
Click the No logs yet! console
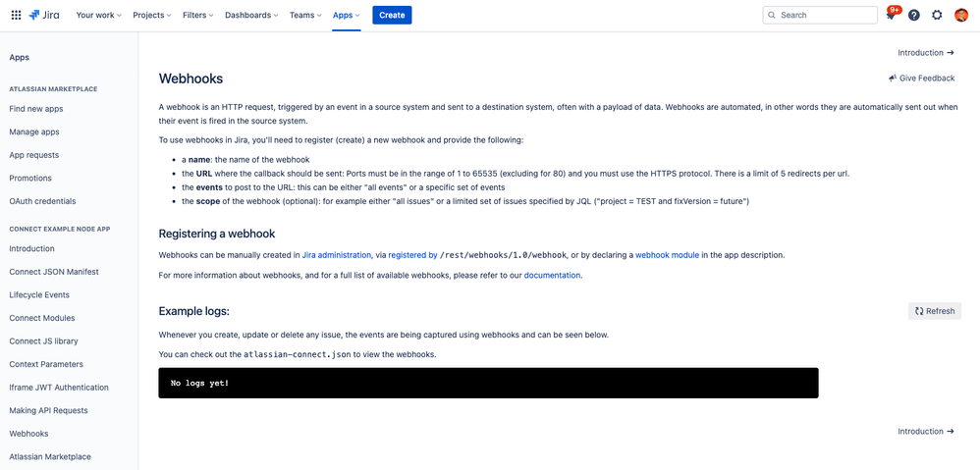pyautogui.click(x=488, y=383)
